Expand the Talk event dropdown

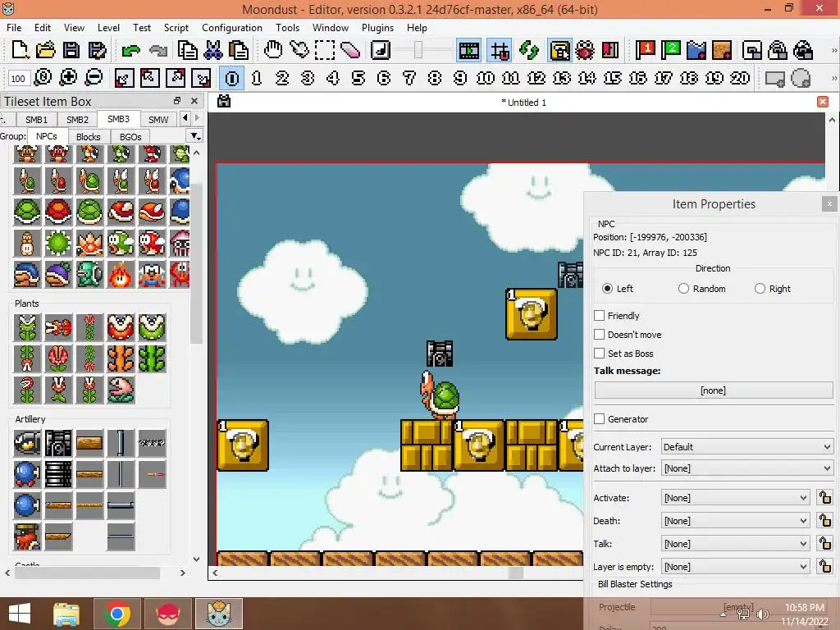tap(736, 544)
